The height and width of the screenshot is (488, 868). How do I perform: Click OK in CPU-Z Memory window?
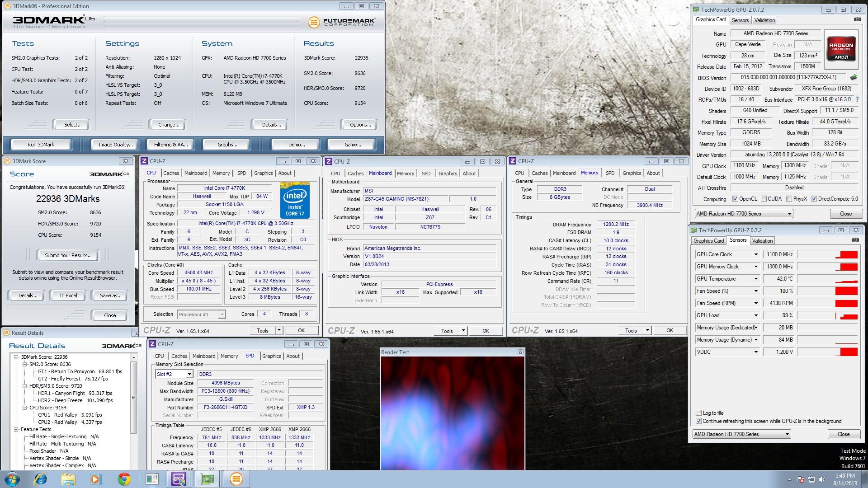pos(670,330)
